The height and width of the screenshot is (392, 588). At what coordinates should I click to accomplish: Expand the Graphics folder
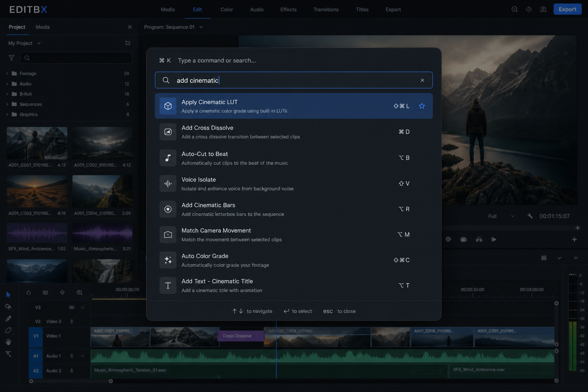7,114
